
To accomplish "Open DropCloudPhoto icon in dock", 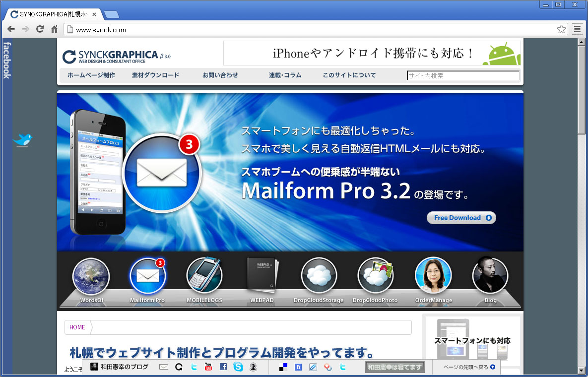I will tap(375, 276).
